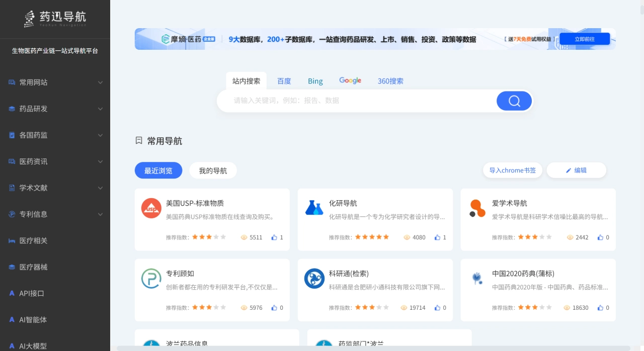Click the bookmark icon beside 常用导航
This screenshot has width=644, height=351.
(139, 141)
